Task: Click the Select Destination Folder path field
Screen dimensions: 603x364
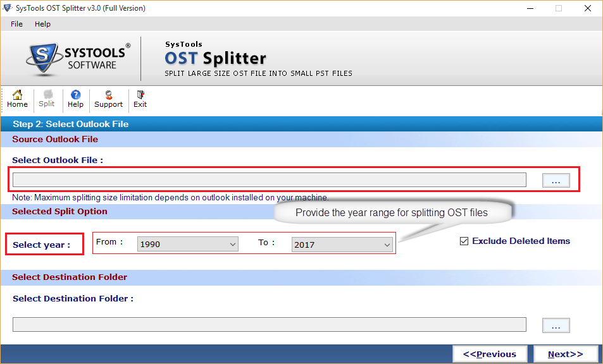Action: point(269,325)
